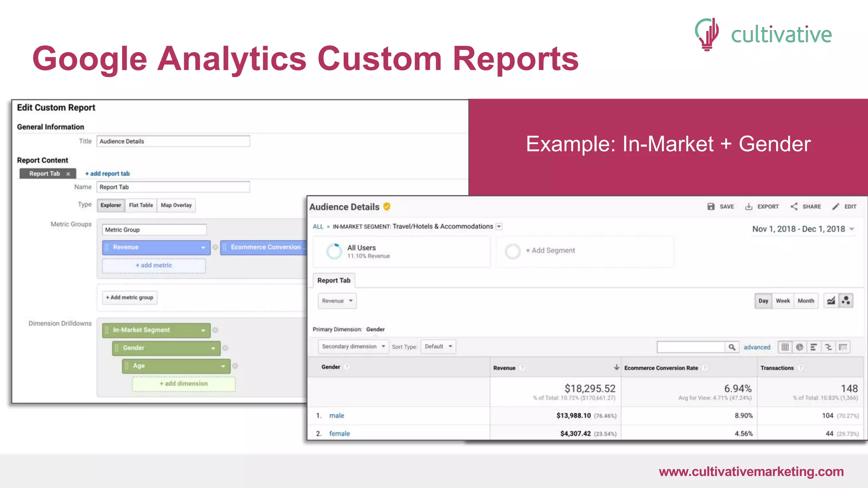Select the Data table view icon
Viewport: 868px width, 488px height.
785,347
